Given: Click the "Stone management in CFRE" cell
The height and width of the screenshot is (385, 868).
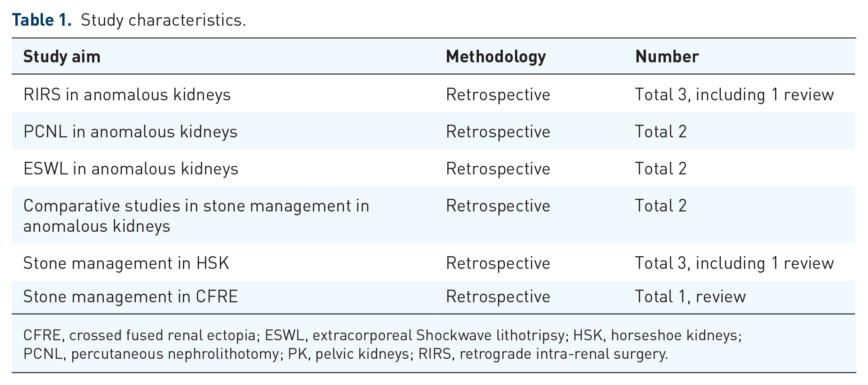Looking at the screenshot, I should 130,297.
